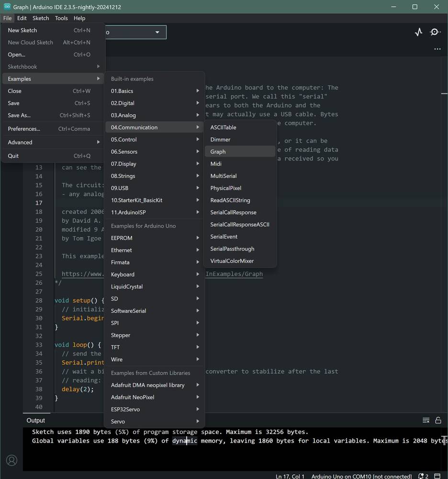
Task: Open the SerialEvent example
Action: coord(240,237)
